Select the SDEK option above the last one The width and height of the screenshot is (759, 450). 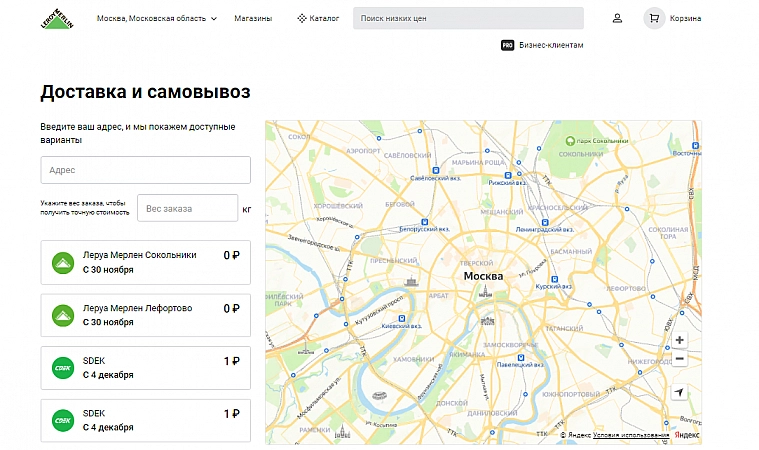[x=146, y=368]
